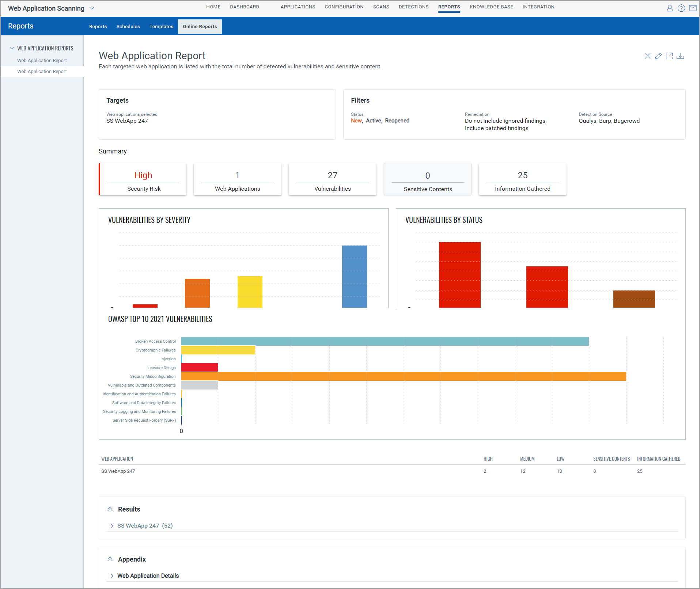Open the KNOWLEDGE BASE menu
This screenshot has width=700, height=589.
(491, 7)
